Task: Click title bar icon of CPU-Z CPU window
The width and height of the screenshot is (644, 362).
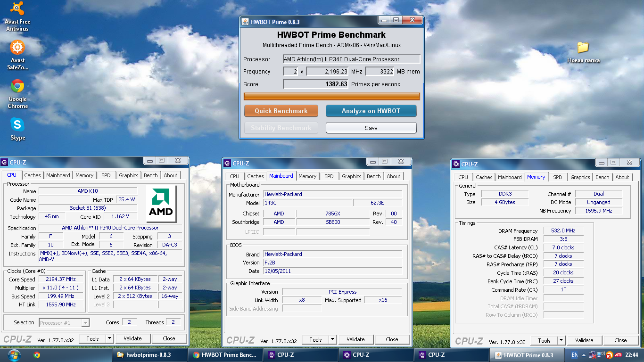Action: 4,162
